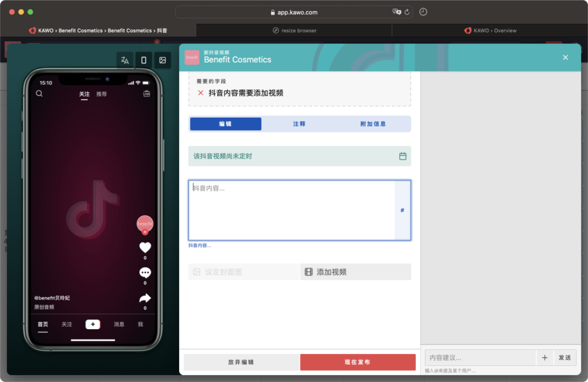
Task: Click the plus create button in phone preview
Action: click(x=92, y=324)
